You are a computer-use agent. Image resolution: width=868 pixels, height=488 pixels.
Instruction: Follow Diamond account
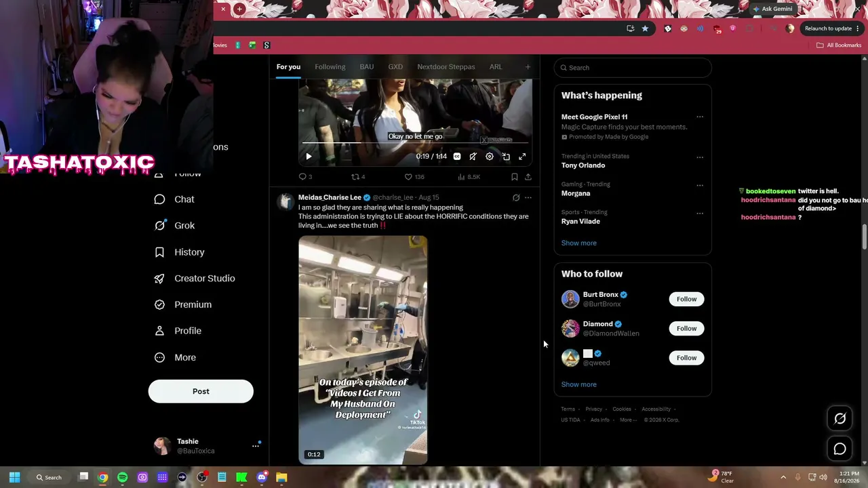[x=686, y=328]
